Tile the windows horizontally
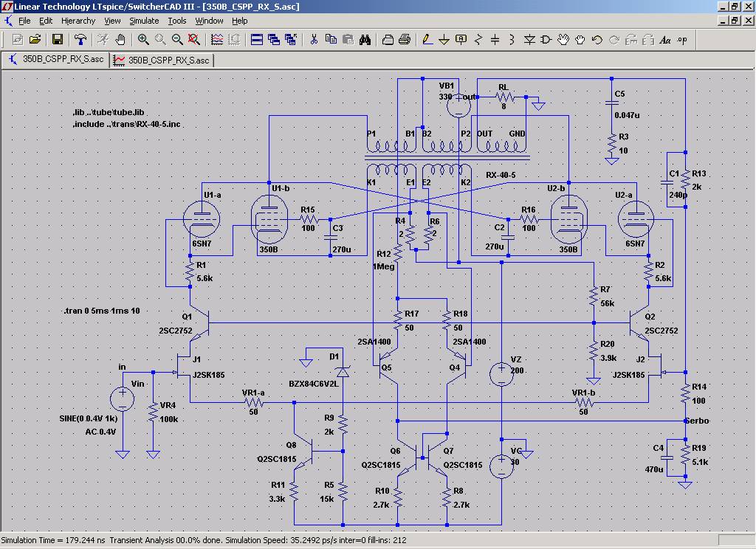This screenshot has height=549, width=756. click(x=257, y=40)
